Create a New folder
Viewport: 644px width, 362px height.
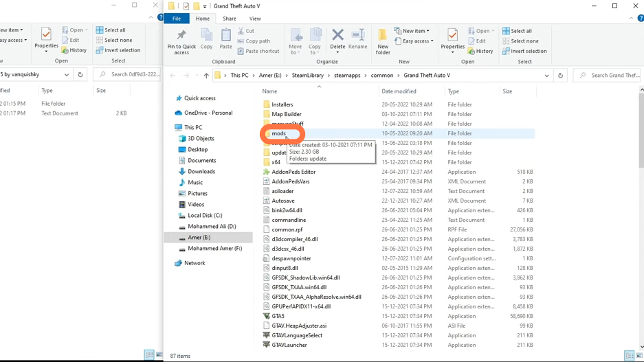coord(383,41)
